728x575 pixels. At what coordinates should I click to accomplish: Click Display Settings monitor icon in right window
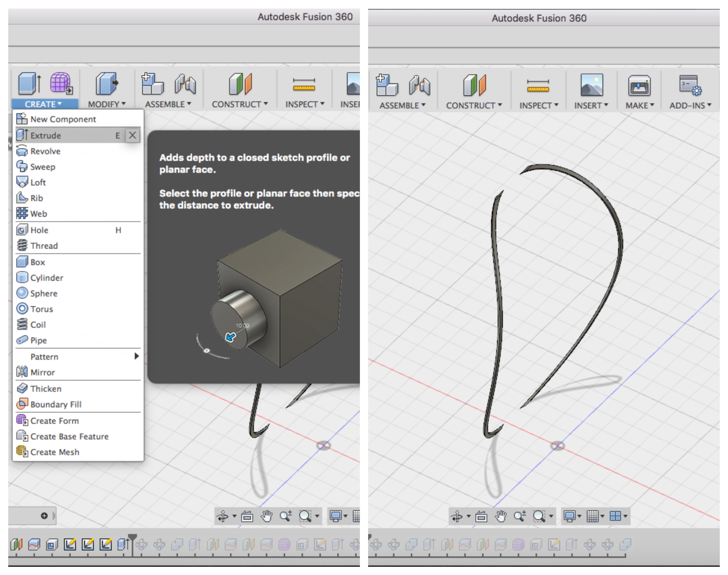tap(570, 516)
